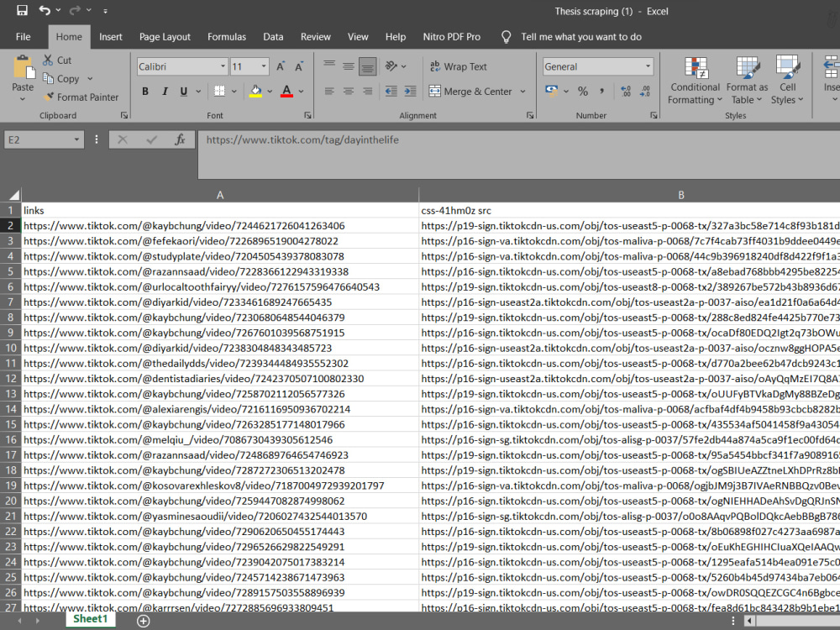
Task: Click Decrease Indent icon
Action: pos(391,91)
